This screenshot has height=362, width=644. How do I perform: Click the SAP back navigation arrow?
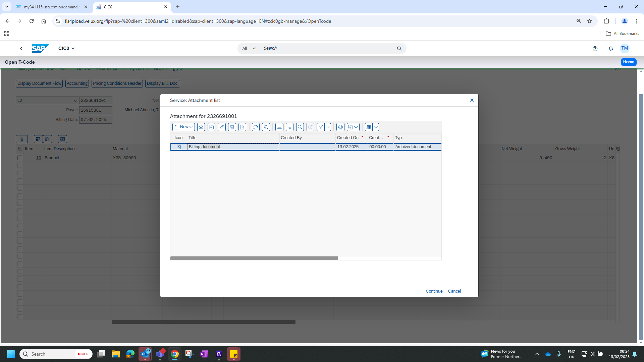(x=21, y=48)
